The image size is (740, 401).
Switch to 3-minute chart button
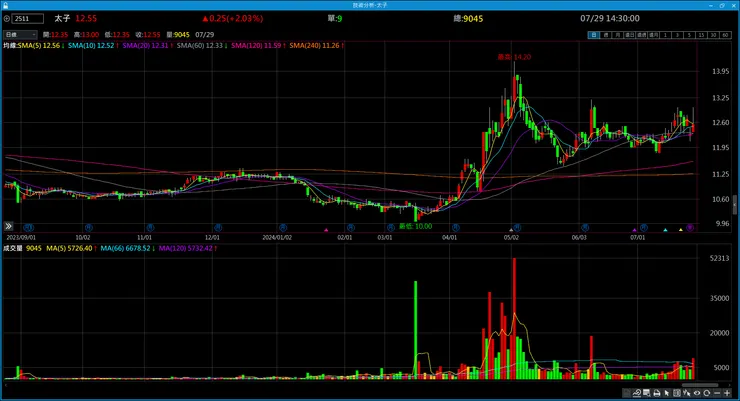tap(677, 35)
